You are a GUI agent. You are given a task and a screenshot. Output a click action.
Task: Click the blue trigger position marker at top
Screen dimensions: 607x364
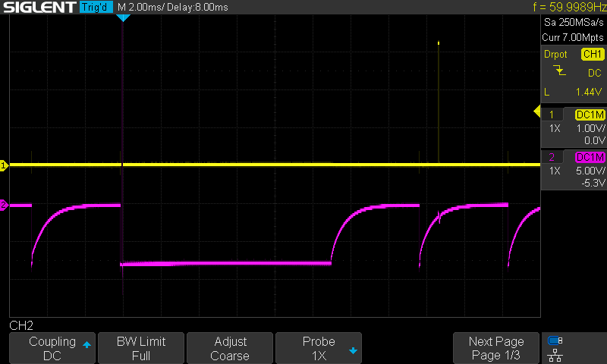123,17
